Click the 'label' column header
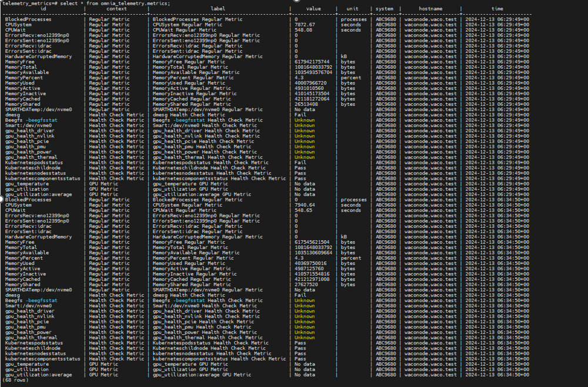Screen dimensions: 588x387 point(218,9)
